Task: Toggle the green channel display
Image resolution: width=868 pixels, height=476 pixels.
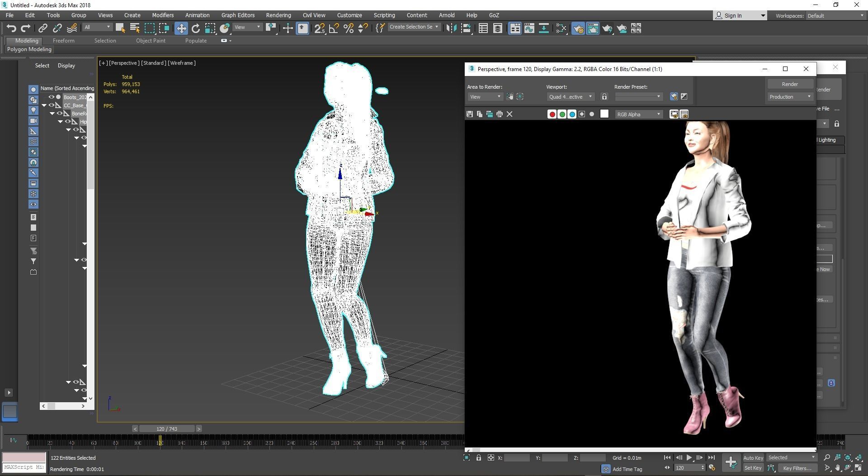Action: click(x=562, y=114)
